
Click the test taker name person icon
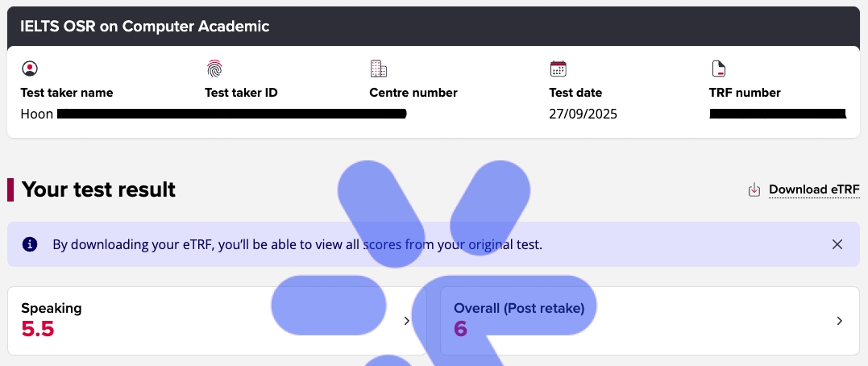point(29,68)
